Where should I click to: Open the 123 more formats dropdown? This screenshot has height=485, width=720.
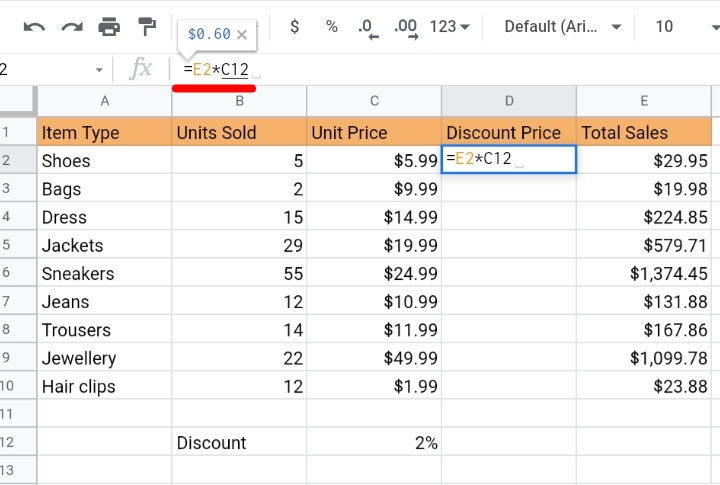(450, 27)
